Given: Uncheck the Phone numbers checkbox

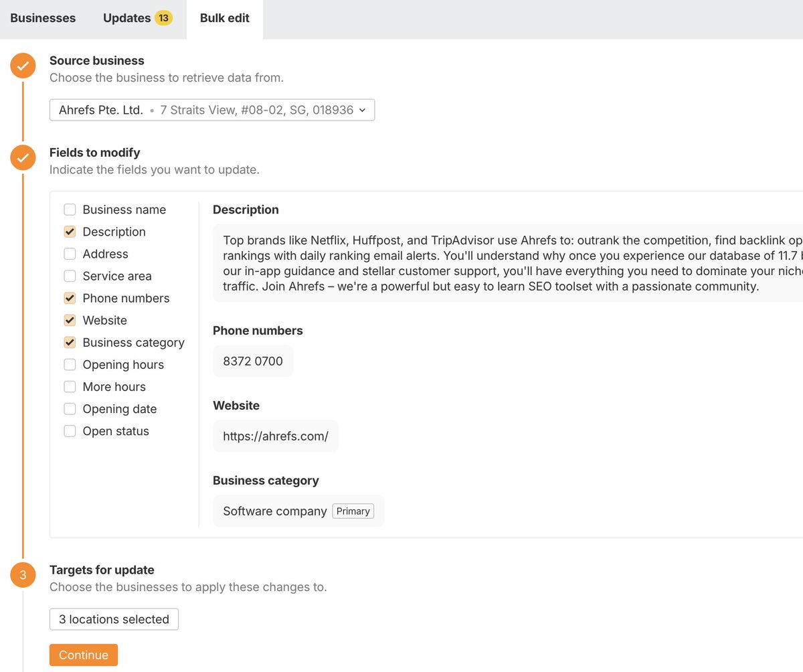Looking at the screenshot, I should (x=70, y=298).
